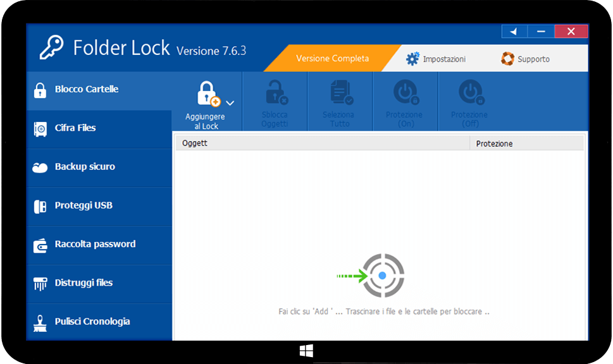Open the Proteggi USB section
The width and height of the screenshot is (613, 364).
[x=99, y=206]
